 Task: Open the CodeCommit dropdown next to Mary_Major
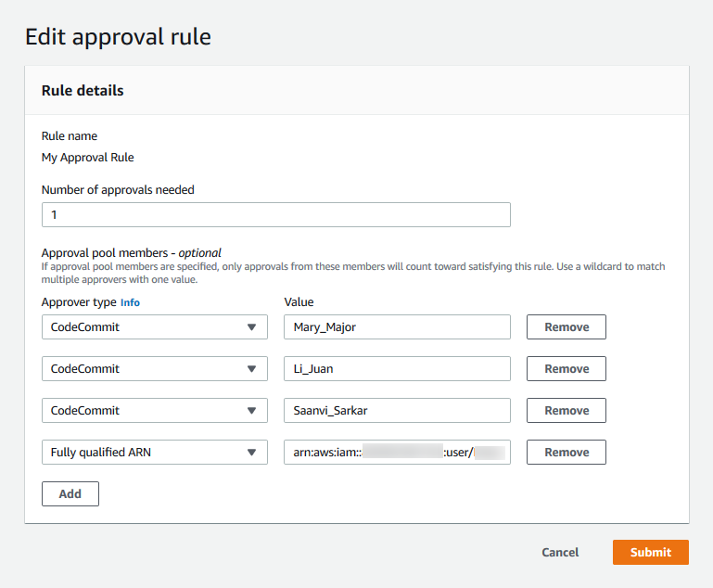[154, 327]
